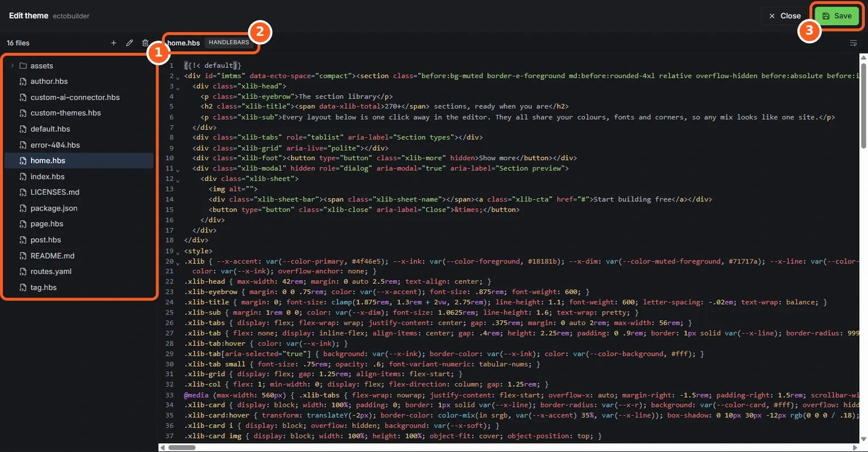Click the file icon beside README.md
Image resolution: width=868 pixels, height=452 pixels.
23,256
